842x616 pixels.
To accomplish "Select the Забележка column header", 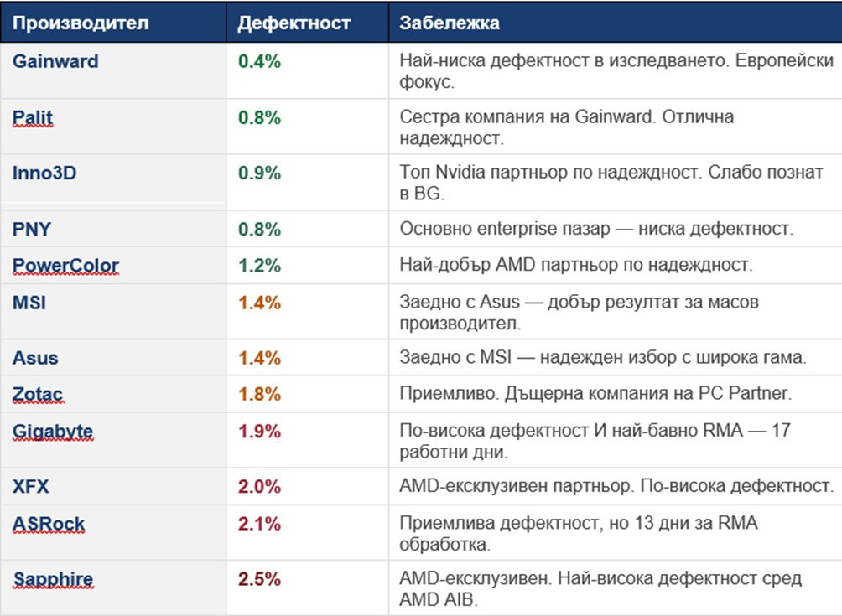I will coord(450,23).
